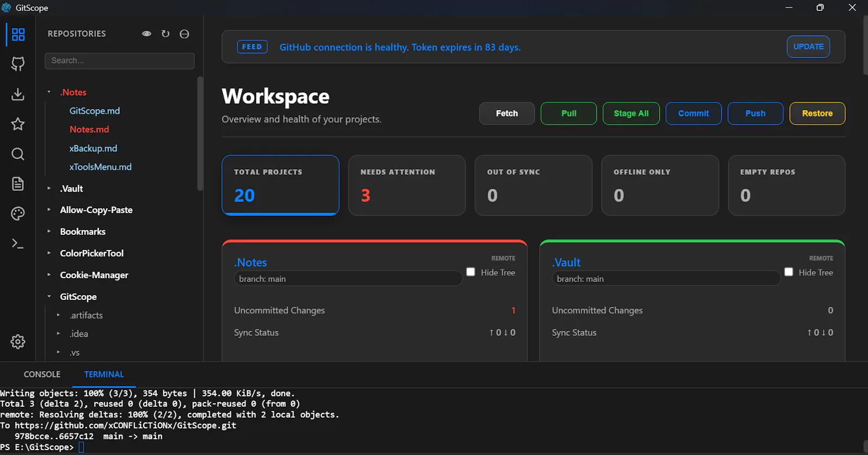Screen dimensions: 868x455
Task: Expand the .vs folder
Action: [59, 353]
